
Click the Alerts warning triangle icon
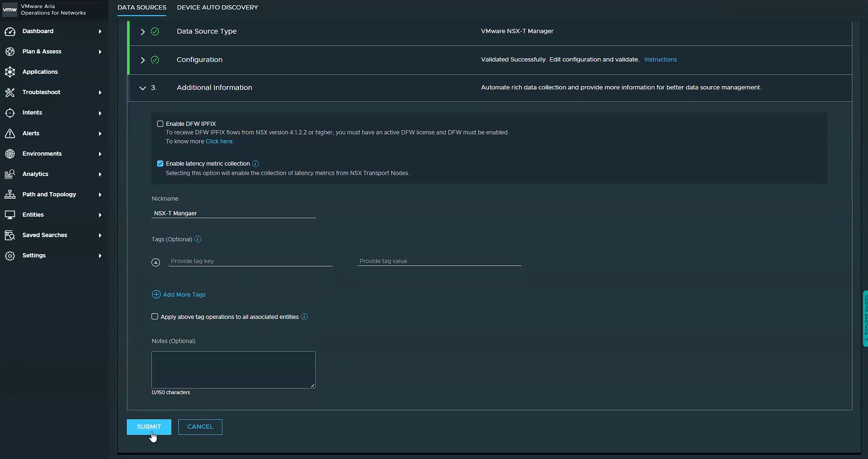coord(10,133)
